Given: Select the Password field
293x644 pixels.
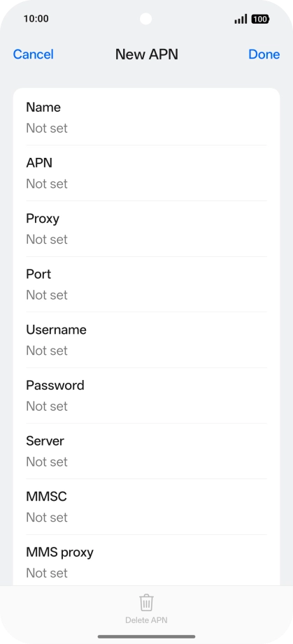Looking at the screenshot, I should click(146, 395).
